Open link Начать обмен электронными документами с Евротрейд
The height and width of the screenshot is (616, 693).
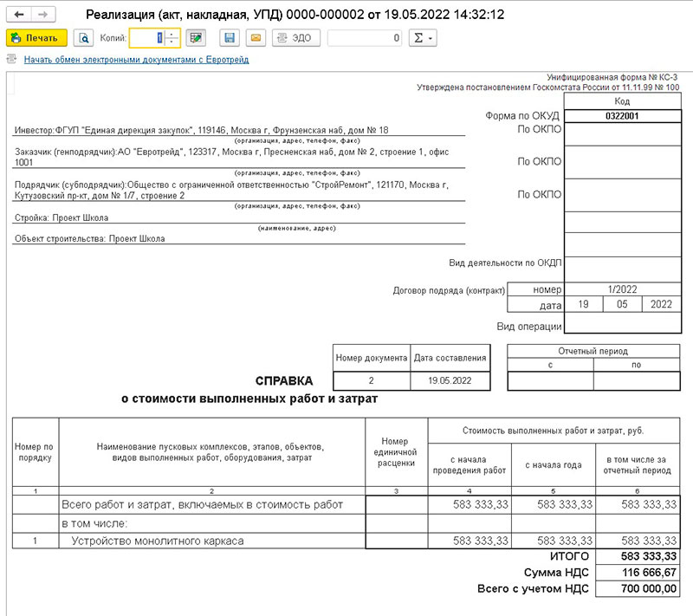point(136,60)
